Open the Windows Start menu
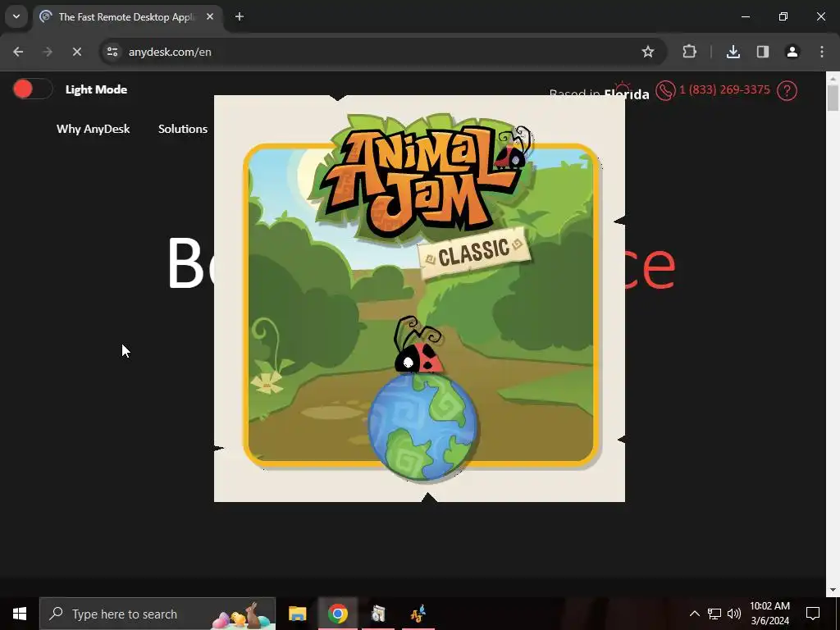The image size is (840, 630). 20,614
